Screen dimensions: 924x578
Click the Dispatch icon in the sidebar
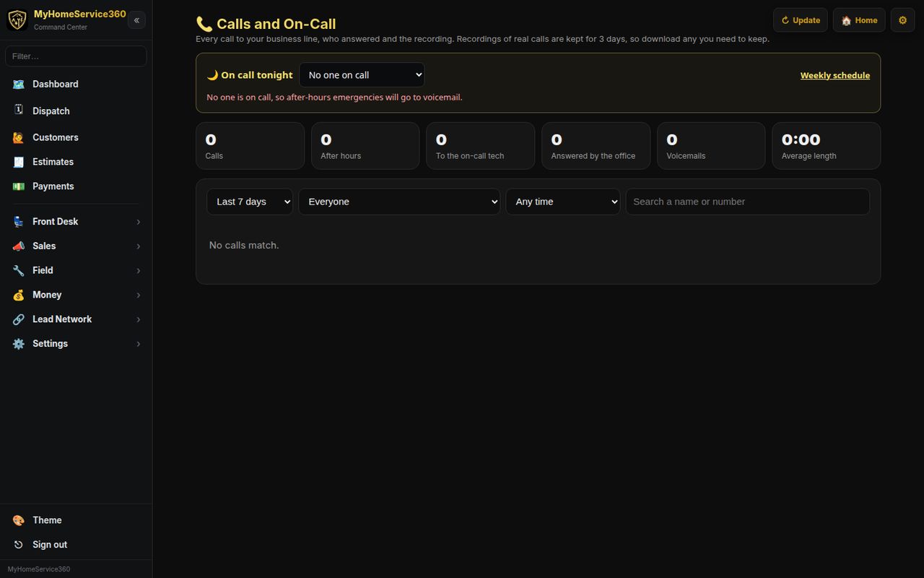tap(19, 111)
